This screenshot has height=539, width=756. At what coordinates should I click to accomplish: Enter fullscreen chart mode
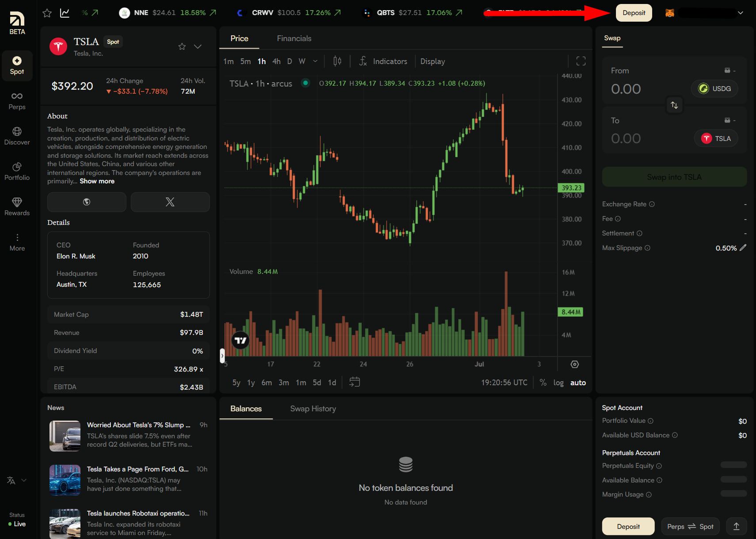point(581,61)
